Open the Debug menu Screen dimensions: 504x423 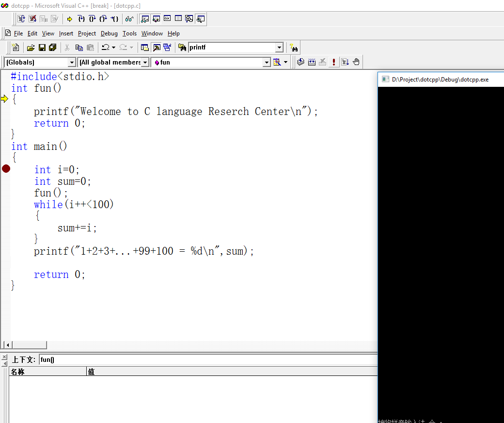109,33
